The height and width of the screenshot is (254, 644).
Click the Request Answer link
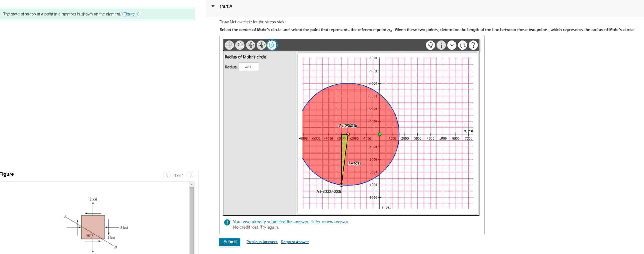pyautogui.click(x=294, y=242)
